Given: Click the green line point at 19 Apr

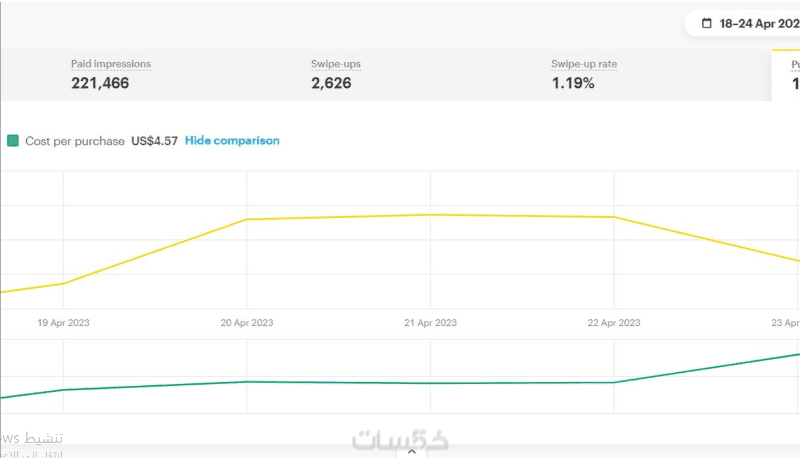Looking at the screenshot, I should pyautogui.click(x=63, y=390).
